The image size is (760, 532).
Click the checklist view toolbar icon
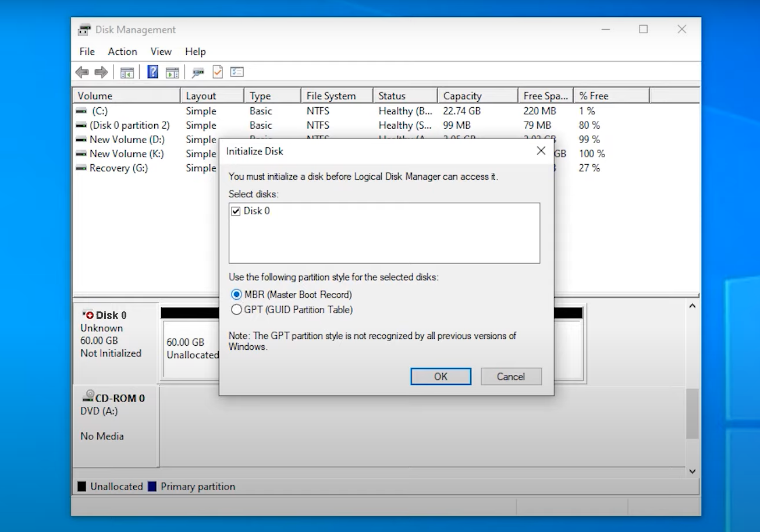[237, 72]
